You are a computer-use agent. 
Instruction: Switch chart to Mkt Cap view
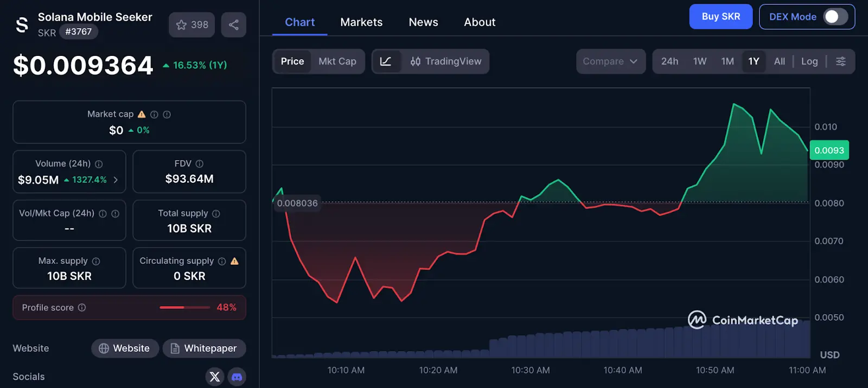tap(337, 61)
